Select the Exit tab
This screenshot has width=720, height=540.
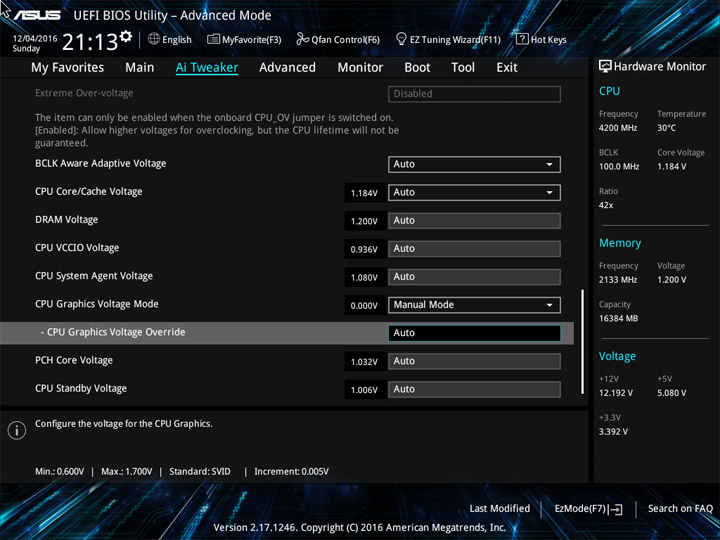point(507,68)
